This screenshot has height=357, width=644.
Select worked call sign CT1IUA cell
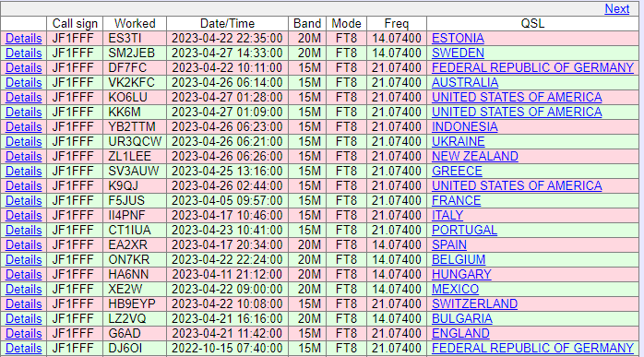click(135, 231)
